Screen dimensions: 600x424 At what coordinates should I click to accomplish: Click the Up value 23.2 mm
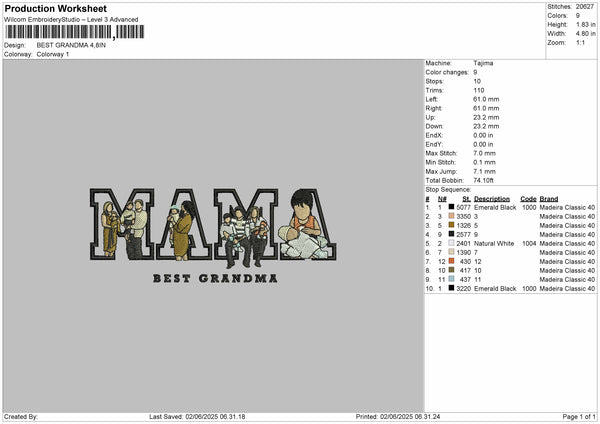tap(486, 117)
